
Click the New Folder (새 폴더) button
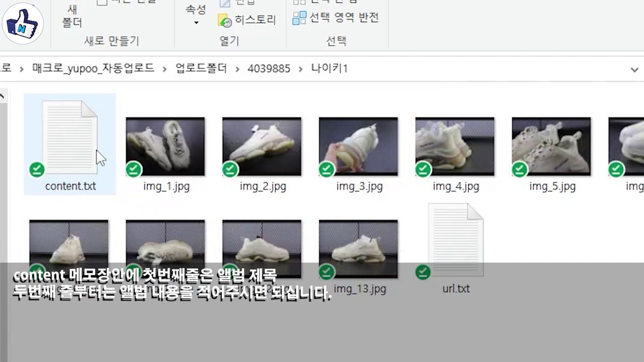tap(72, 16)
